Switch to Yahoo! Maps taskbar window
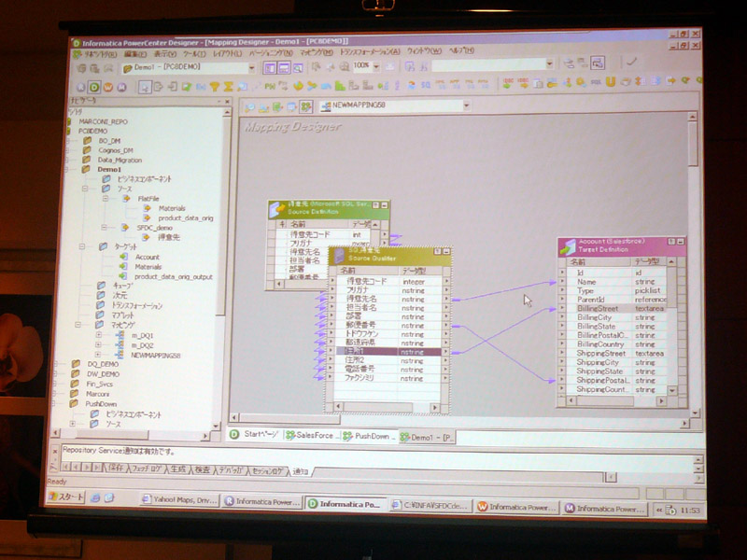 pyautogui.click(x=179, y=499)
